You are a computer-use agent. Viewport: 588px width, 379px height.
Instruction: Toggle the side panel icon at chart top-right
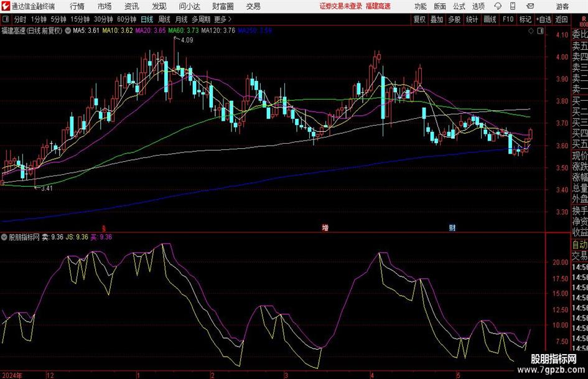[x=540, y=31]
